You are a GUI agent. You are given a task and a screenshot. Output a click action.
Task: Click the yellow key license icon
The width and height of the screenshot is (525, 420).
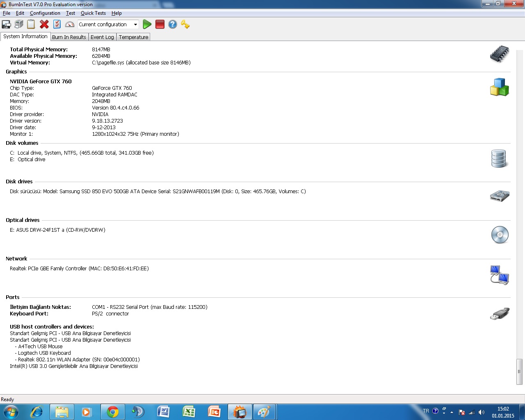pos(185,25)
